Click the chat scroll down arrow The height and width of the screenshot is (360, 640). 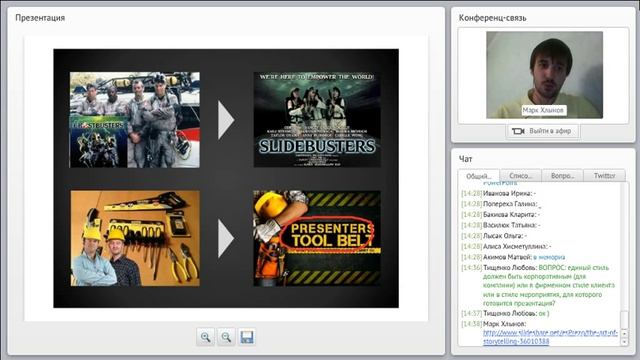624,342
